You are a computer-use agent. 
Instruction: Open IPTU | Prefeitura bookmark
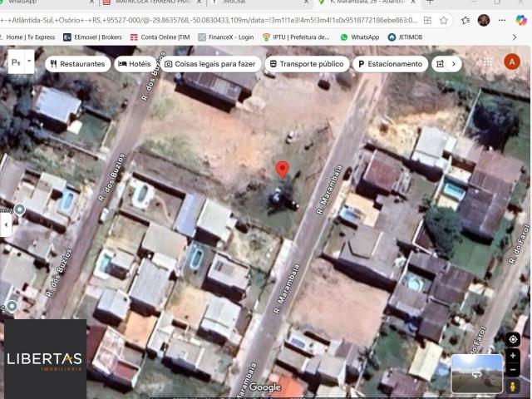point(296,37)
